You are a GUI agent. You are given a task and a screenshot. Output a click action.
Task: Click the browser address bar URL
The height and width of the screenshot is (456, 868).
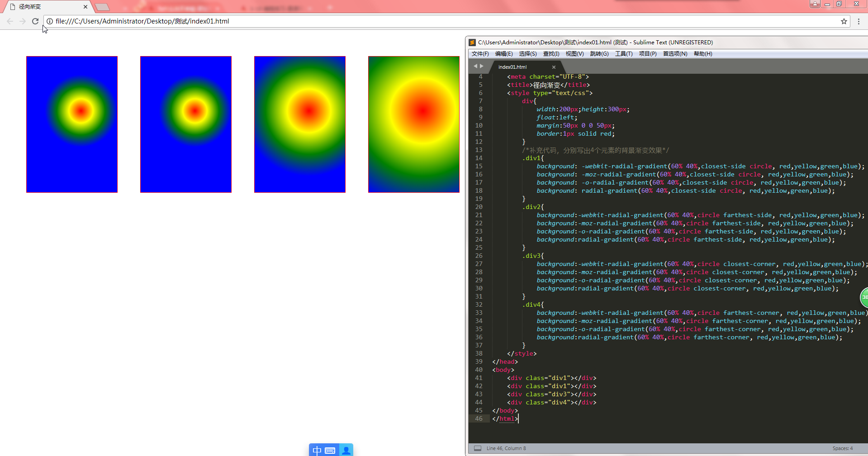coord(142,21)
